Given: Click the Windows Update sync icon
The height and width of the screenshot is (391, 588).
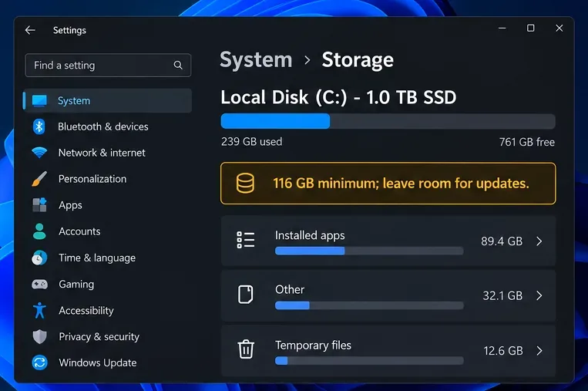Looking at the screenshot, I should tap(39, 362).
